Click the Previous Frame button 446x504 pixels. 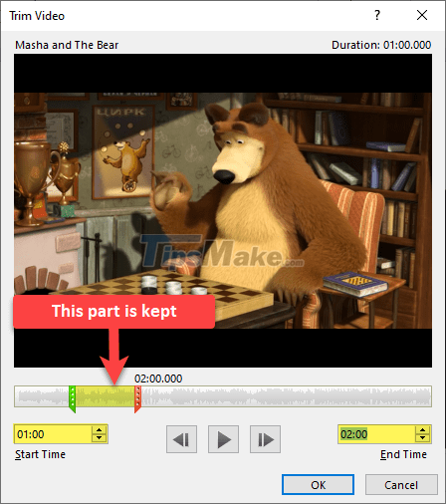point(181,439)
